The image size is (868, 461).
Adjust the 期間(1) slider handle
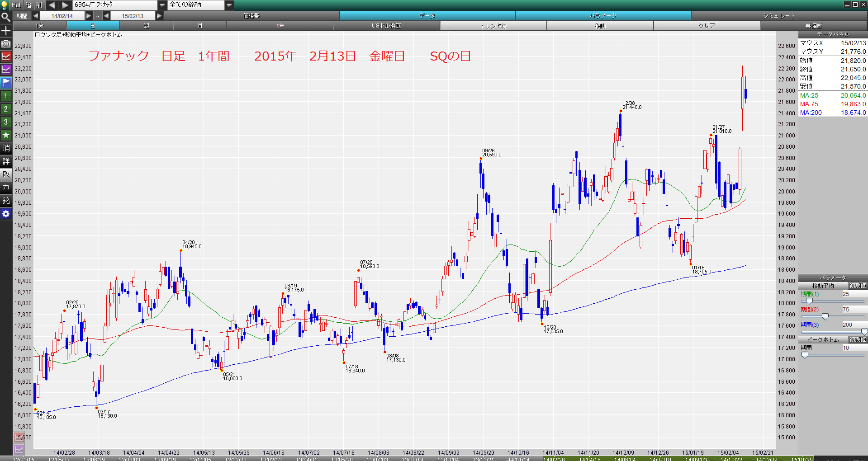click(809, 301)
